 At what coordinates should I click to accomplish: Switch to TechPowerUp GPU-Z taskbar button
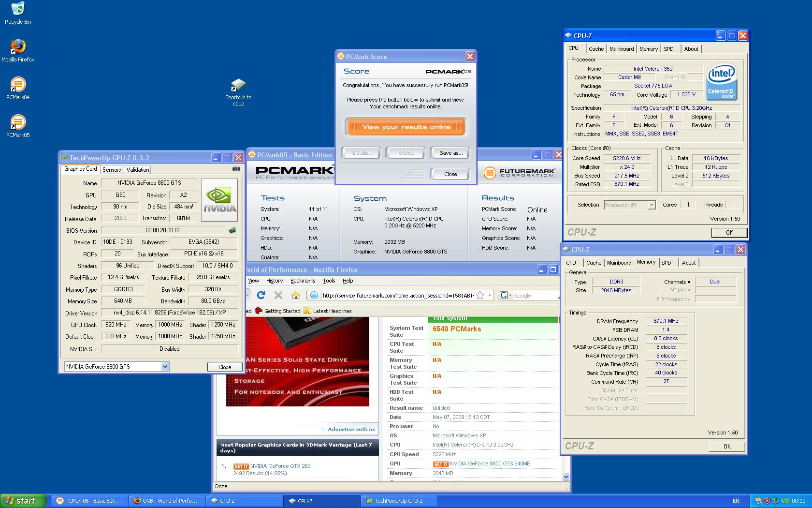tap(399, 501)
